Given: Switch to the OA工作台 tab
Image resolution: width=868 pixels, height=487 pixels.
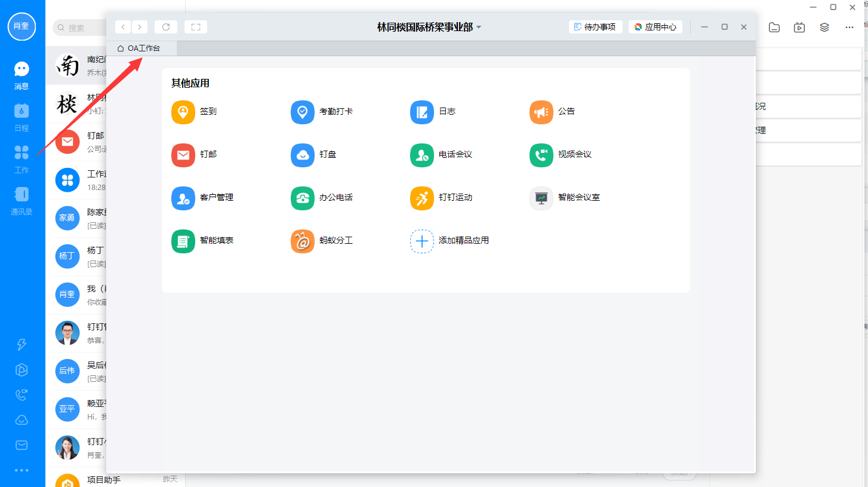Looking at the screenshot, I should [141, 48].
